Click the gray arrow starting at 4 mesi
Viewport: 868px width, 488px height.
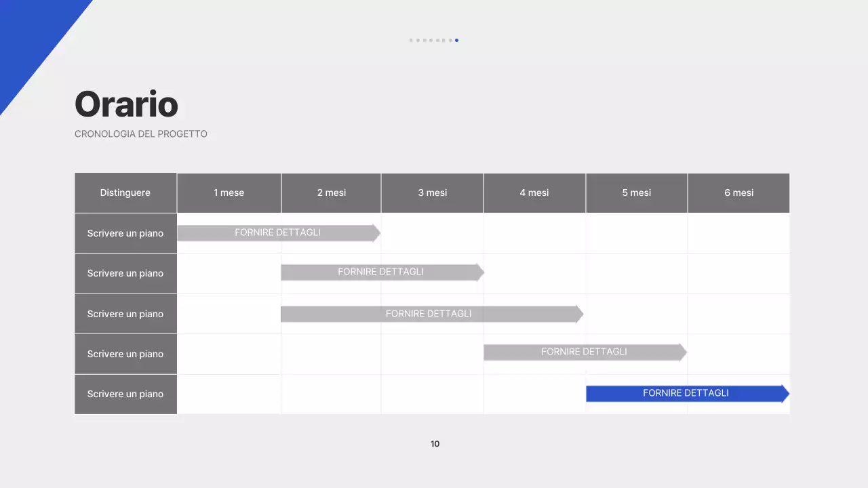coord(583,352)
